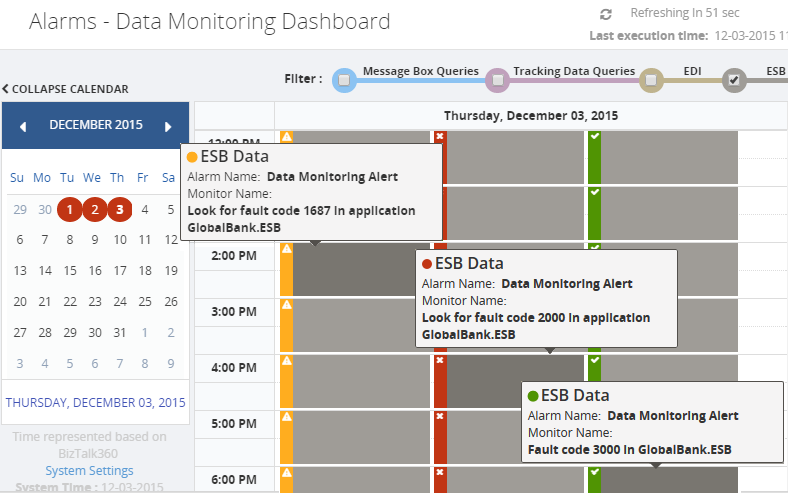Enable the Tracking Data Queries filter
This screenshot has width=788, height=493.
click(498, 80)
